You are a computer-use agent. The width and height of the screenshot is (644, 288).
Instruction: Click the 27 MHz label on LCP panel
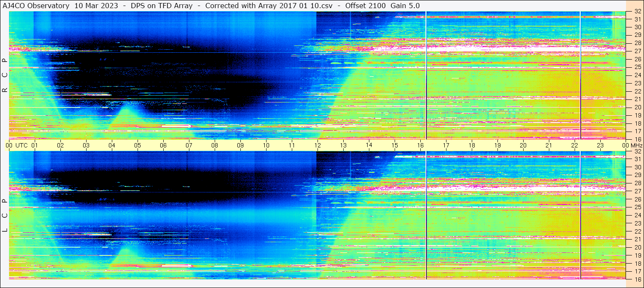[x=638, y=191]
